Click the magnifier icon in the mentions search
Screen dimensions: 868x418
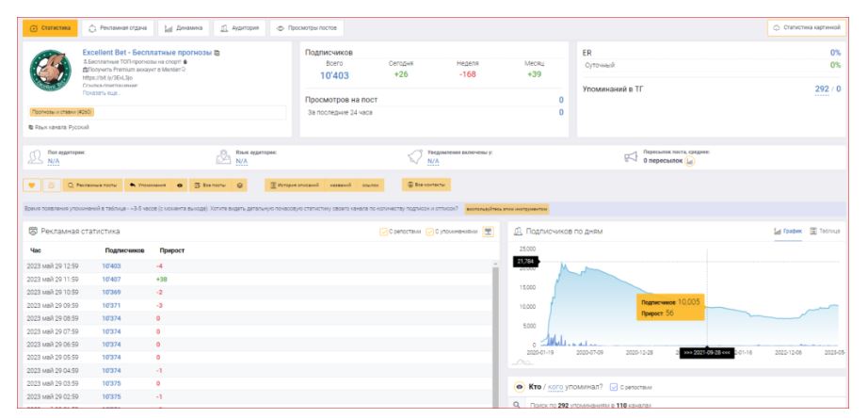click(517, 405)
